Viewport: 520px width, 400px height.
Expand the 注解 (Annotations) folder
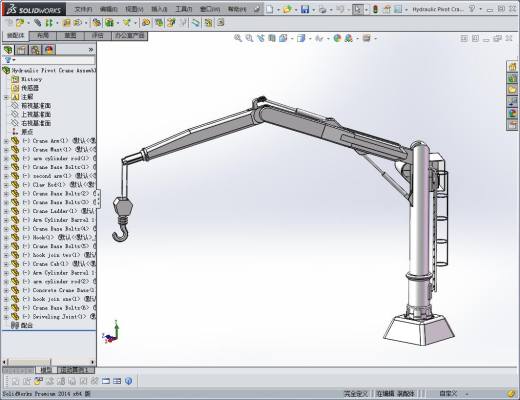click(x=6, y=97)
